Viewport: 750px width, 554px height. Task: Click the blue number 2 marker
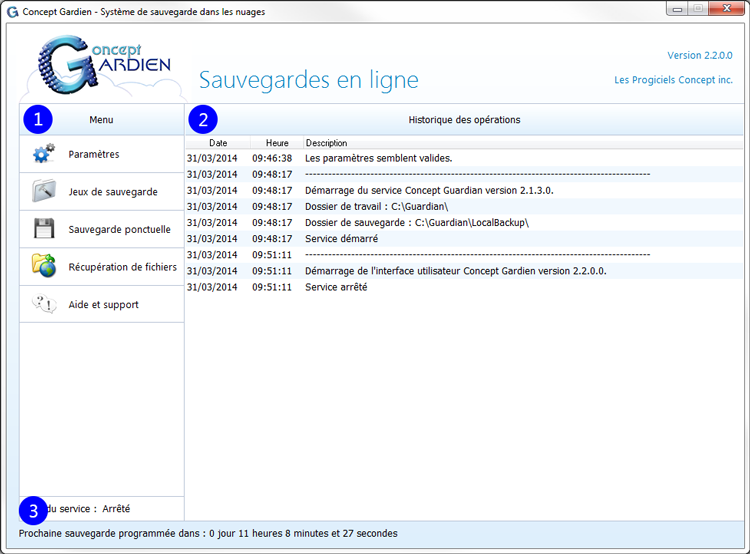pos(203,120)
